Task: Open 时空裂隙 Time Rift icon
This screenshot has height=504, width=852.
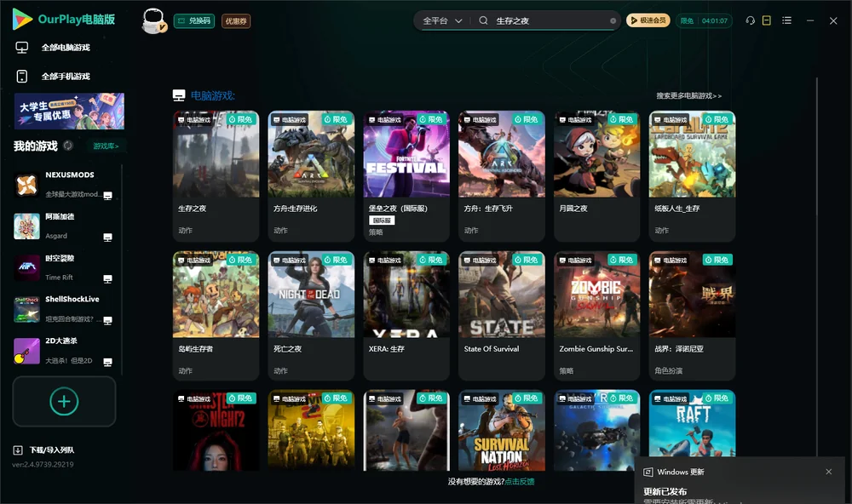Action: pos(26,267)
